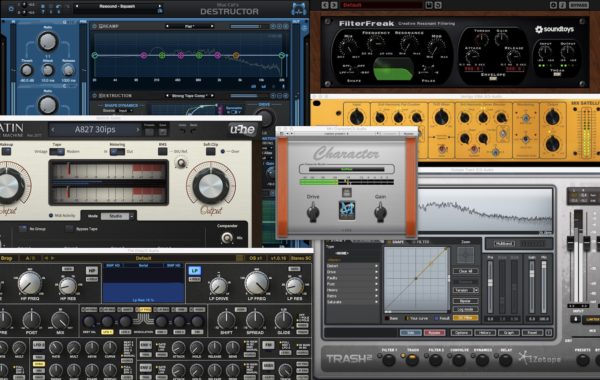Enable the Bypass Tape checkbox

[69, 229]
